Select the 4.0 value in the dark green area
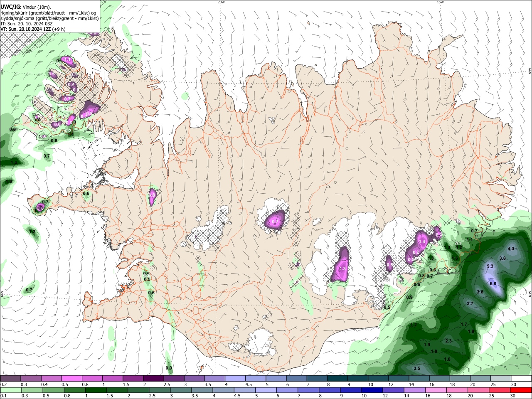Viewport: 532px width, 399px height. 511,249
